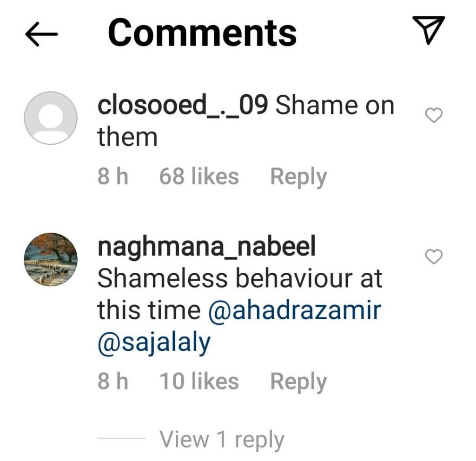Reply to the 'Shame on them' comment
Screen dimensions: 476x461
[x=298, y=177]
